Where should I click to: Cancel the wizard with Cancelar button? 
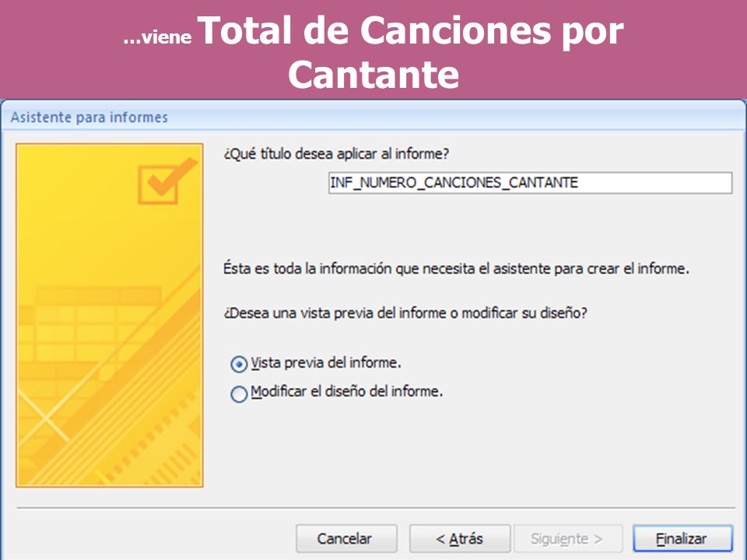click(x=346, y=538)
